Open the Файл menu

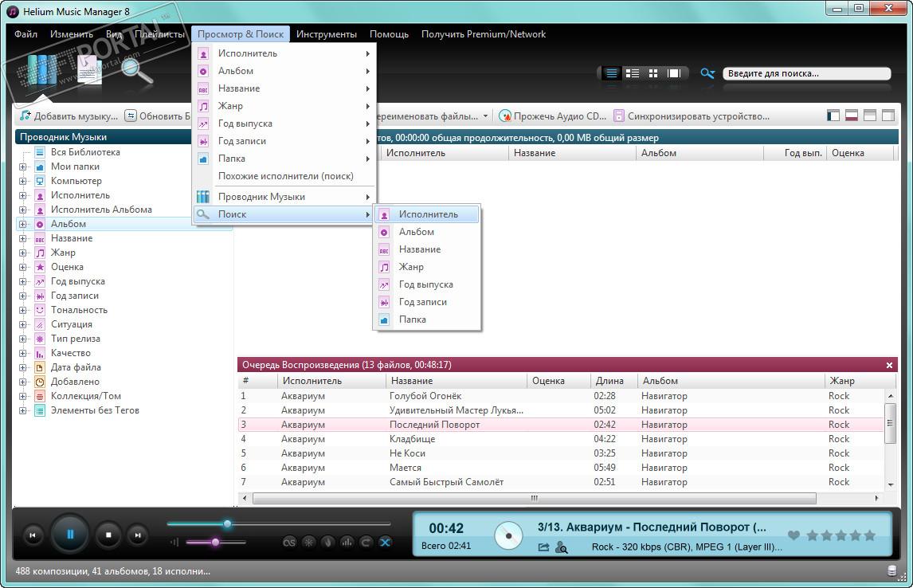coord(25,33)
